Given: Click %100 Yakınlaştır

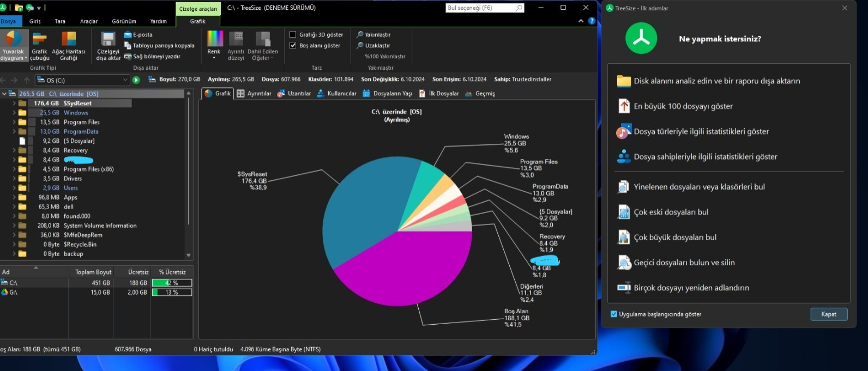Looking at the screenshot, I should point(385,56).
